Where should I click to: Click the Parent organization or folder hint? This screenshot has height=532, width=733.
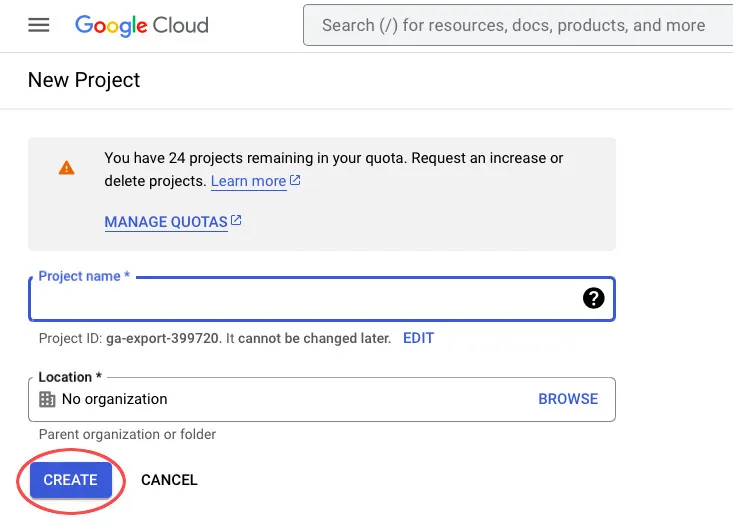[x=127, y=434]
